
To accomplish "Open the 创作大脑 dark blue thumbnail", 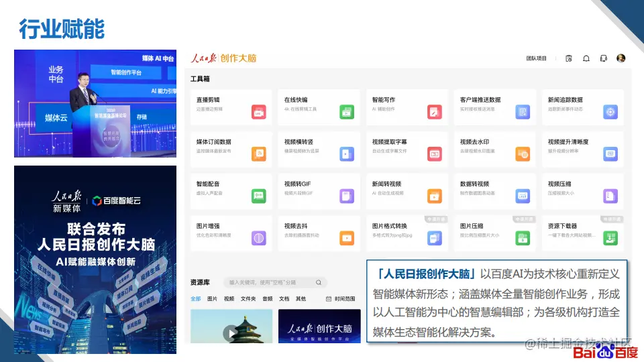I will point(319,326).
